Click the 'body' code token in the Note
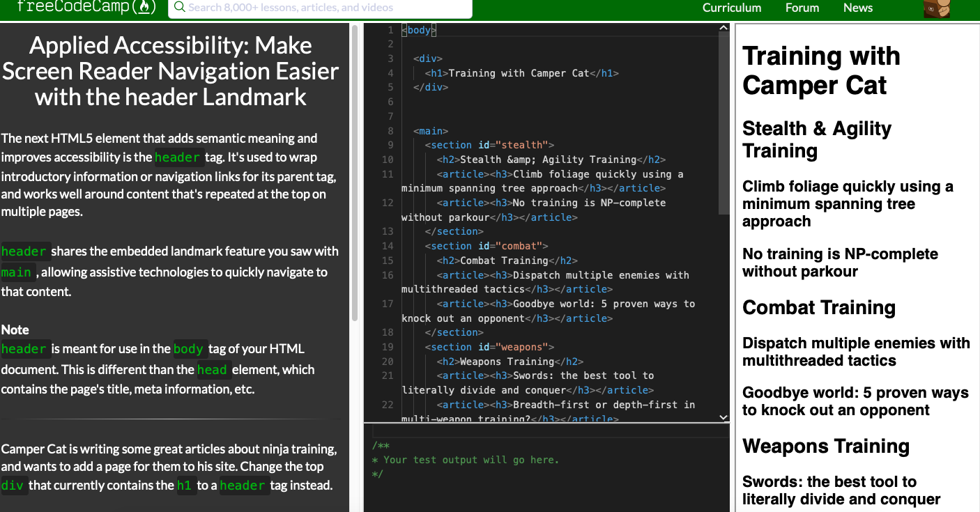This screenshot has height=512, width=980. click(188, 349)
